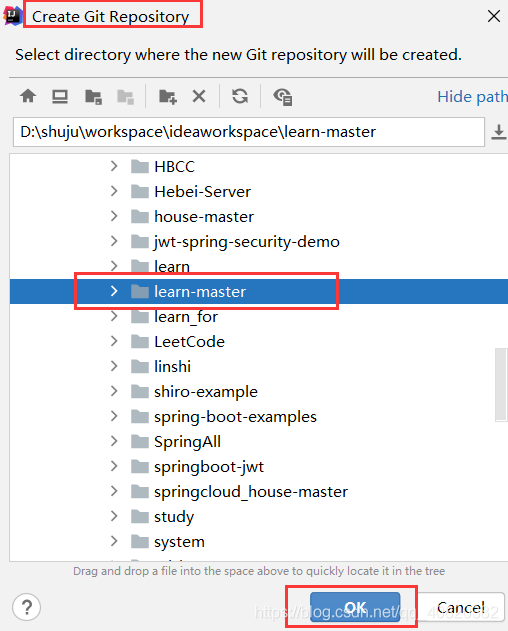Screen dimensions: 508x631
Task: Click the folder icon beside Hebei-Server
Action: click(140, 191)
